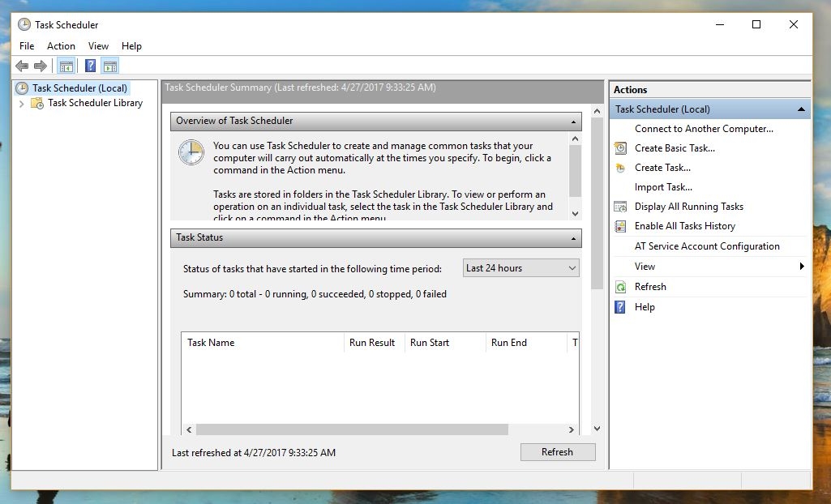
Task: Click main summary pane scroll down arrow
Action: coord(597,429)
